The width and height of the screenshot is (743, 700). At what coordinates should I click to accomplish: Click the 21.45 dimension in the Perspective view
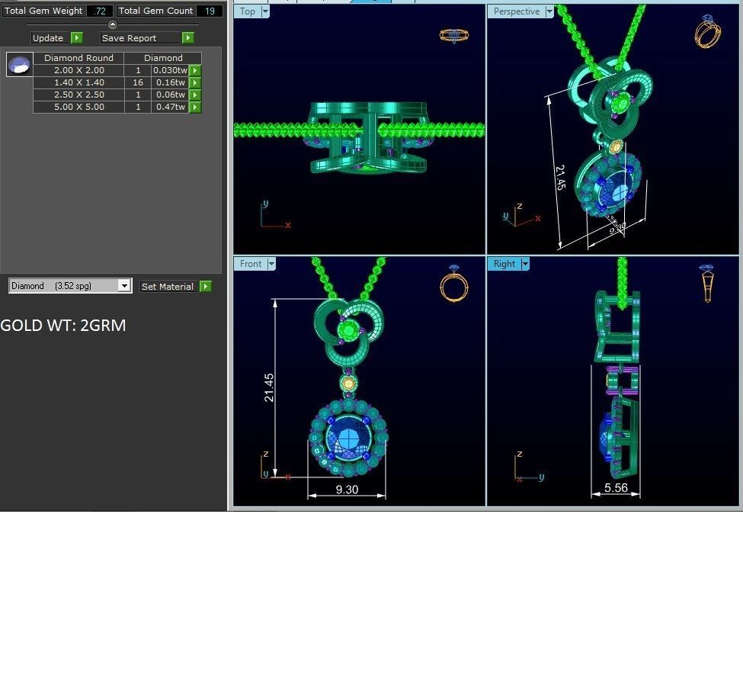[560, 178]
